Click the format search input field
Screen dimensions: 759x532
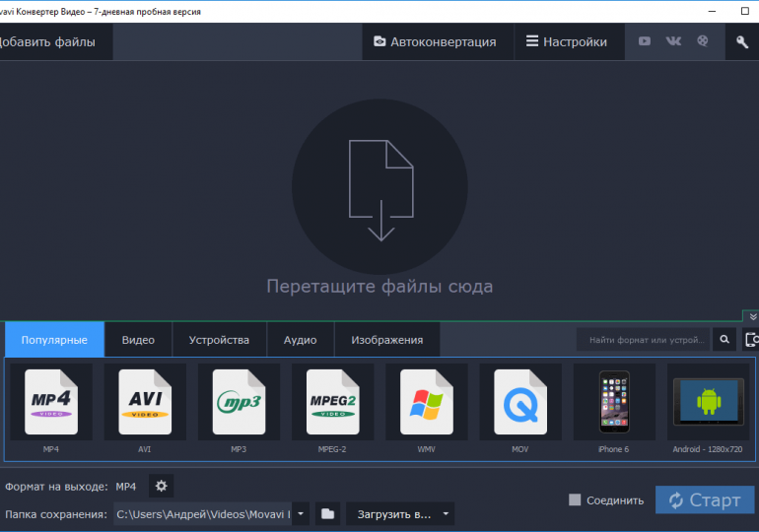643,340
